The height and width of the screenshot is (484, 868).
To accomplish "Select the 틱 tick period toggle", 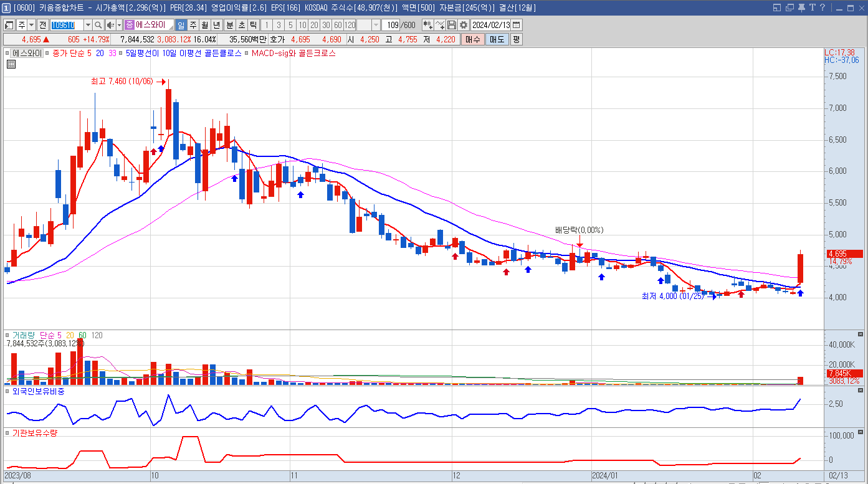I will pyautogui.click(x=252, y=25).
